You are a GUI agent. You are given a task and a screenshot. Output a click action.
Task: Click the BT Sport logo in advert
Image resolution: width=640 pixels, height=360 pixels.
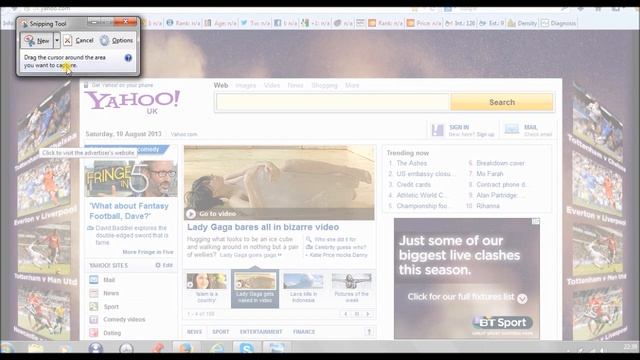point(502,322)
